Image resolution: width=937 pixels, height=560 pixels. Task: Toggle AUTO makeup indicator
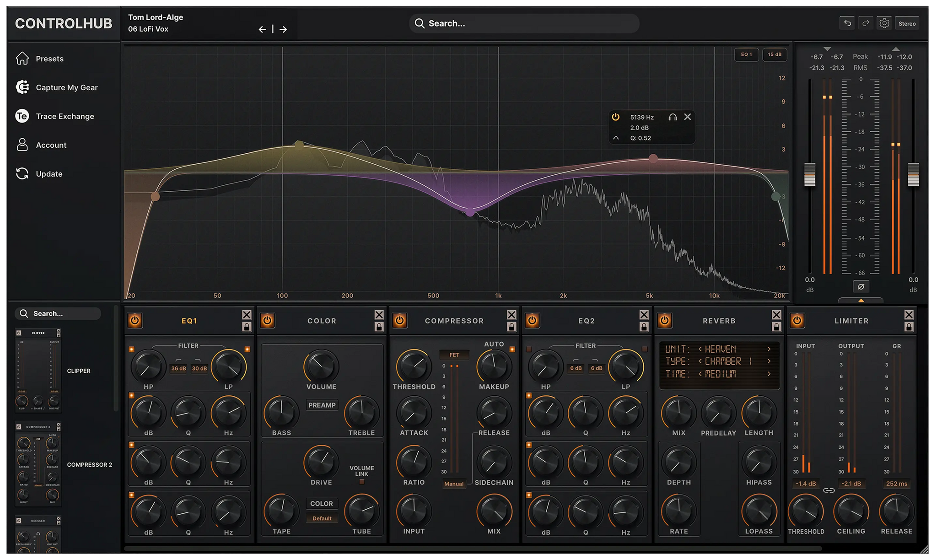[512, 350]
